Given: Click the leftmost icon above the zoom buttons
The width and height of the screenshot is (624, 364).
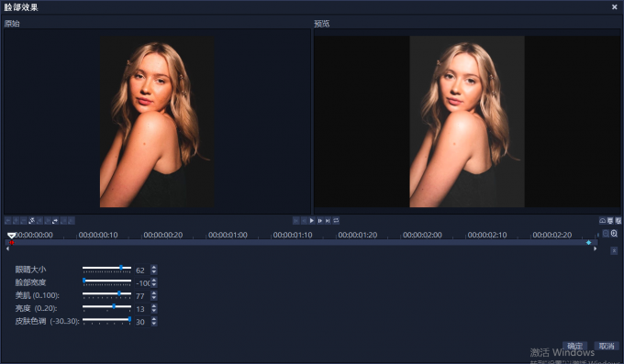Looking at the screenshot, I should coord(603,220).
